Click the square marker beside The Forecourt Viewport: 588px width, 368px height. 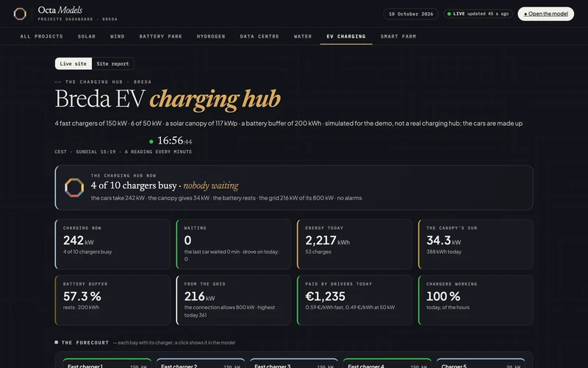click(57, 342)
